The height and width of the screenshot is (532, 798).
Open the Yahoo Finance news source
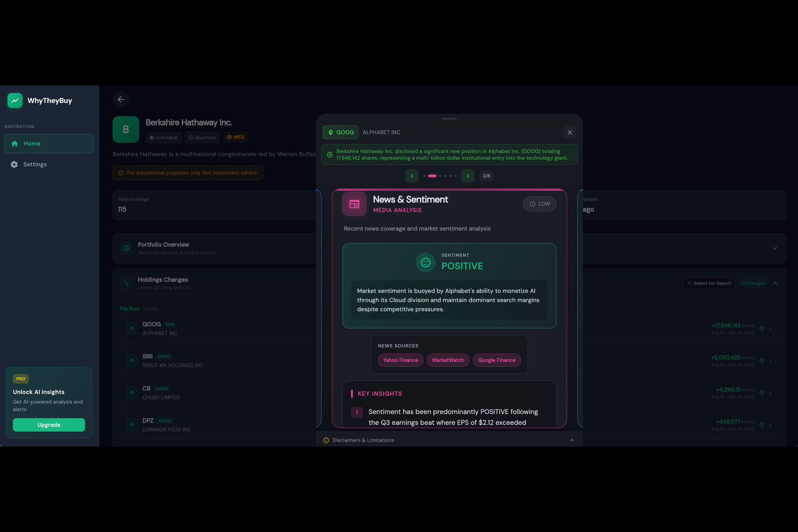point(401,360)
